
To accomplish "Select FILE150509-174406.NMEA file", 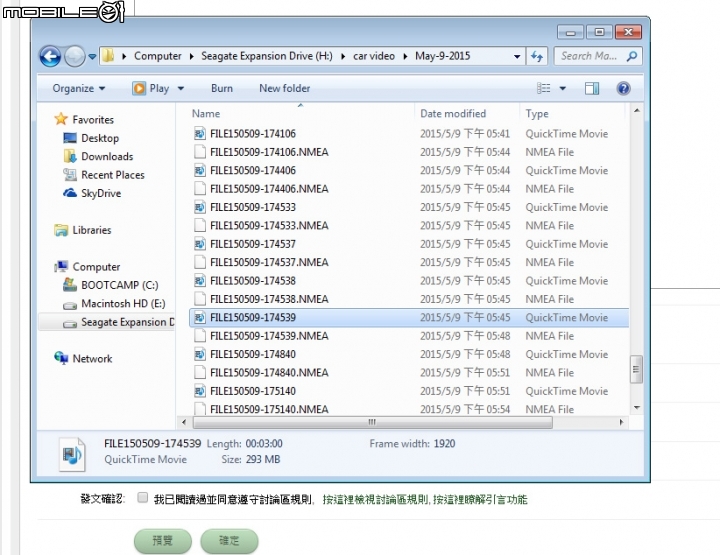I will click(x=269, y=189).
